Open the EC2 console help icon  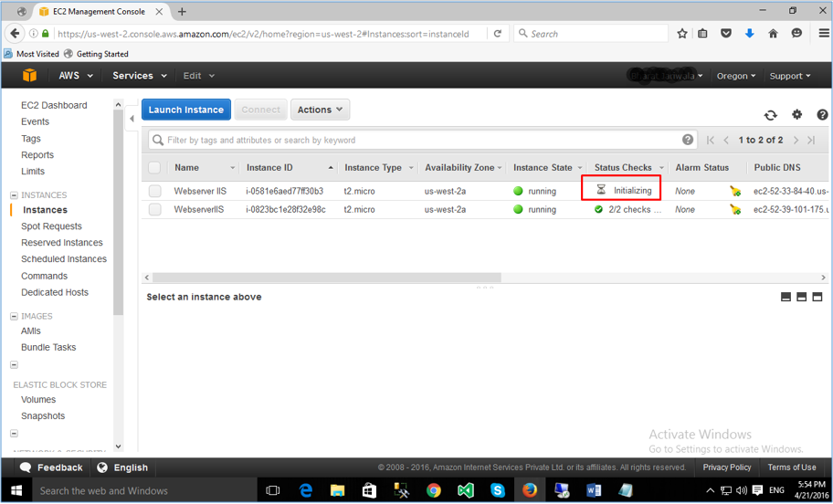(x=822, y=114)
